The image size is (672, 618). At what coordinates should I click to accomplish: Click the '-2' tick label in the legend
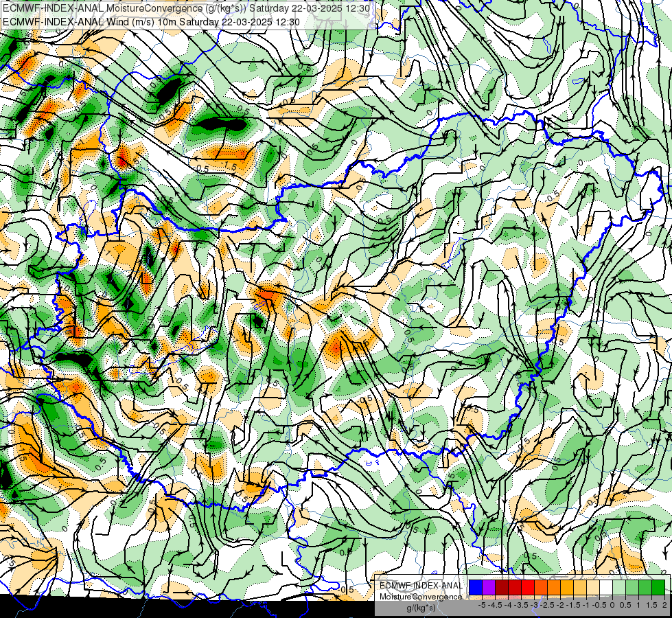pos(560,605)
